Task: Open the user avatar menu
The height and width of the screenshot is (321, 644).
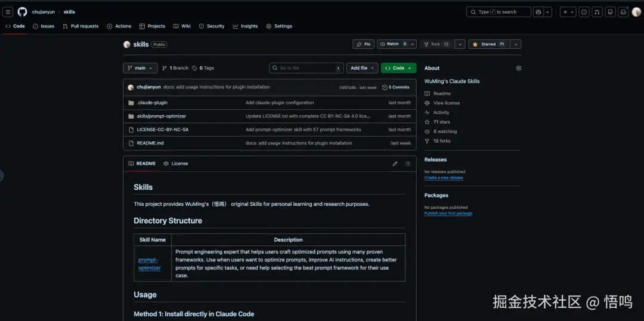Action: [636, 12]
